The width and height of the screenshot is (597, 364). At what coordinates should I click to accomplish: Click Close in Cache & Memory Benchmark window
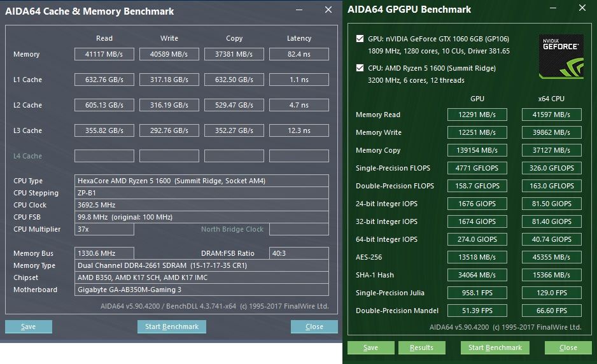[x=314, y=326]
